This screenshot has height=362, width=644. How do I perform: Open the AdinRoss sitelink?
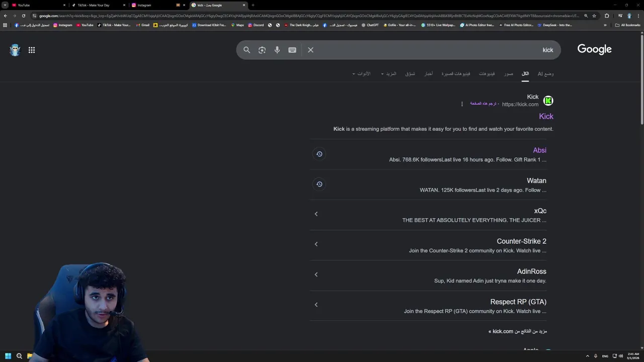pyautogui.click(x=531, y=271)
